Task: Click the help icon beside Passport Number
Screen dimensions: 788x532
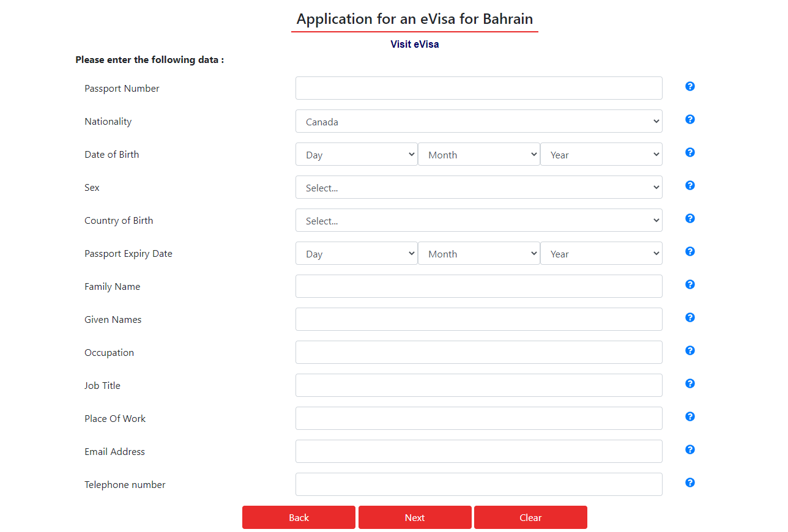Action: (x=690, y=86)
